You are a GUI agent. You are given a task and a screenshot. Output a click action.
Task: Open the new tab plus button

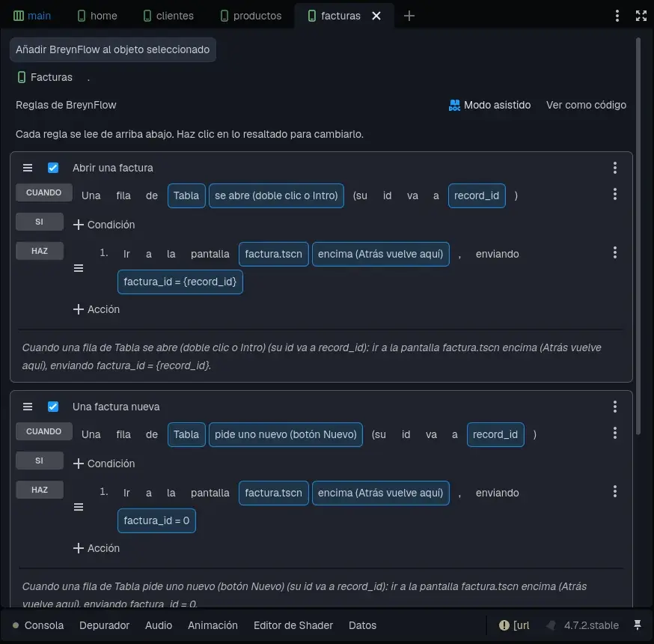[x=409, y=16]
